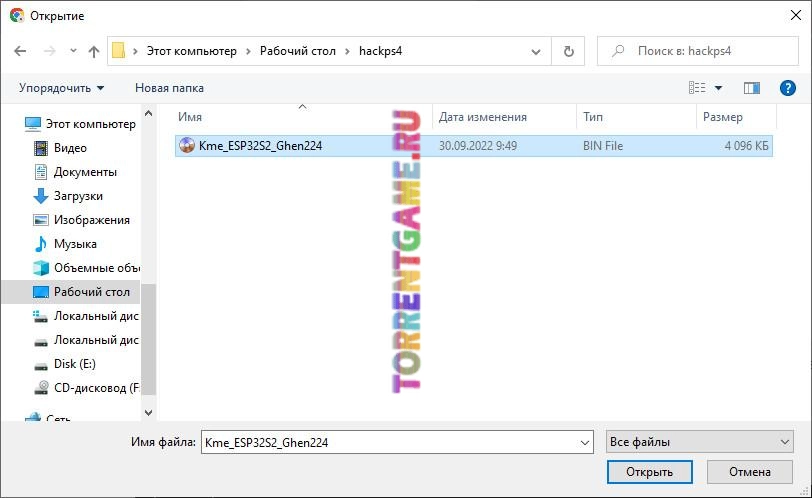Open the Музыка folder in sidebar
Screen dimensions: 812x498
coord(75,244)
